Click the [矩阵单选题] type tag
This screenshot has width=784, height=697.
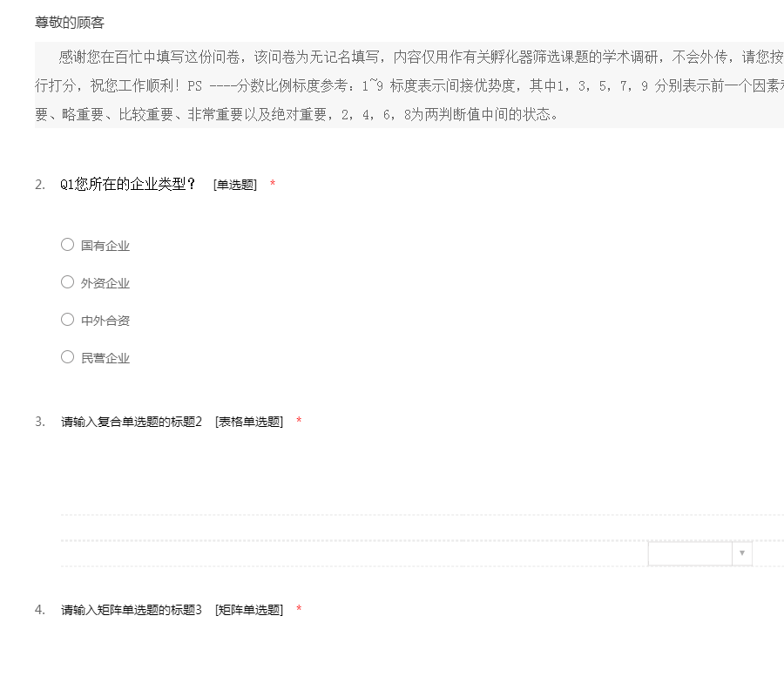249,610
